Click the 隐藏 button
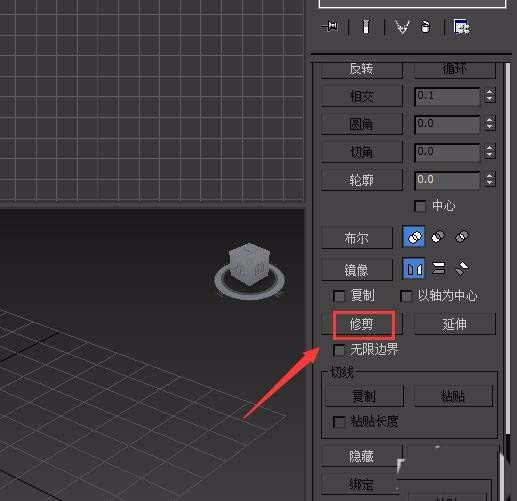Image resolution: width=517 pixels, height=501 pixels. pyautogui.click(x=362, y=456)
